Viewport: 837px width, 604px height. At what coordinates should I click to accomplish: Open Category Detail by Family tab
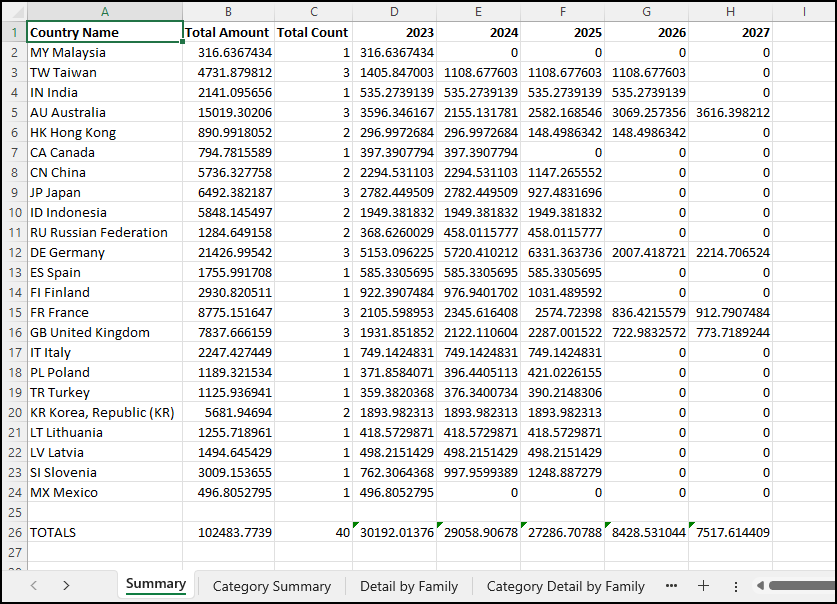click(565, 586)
